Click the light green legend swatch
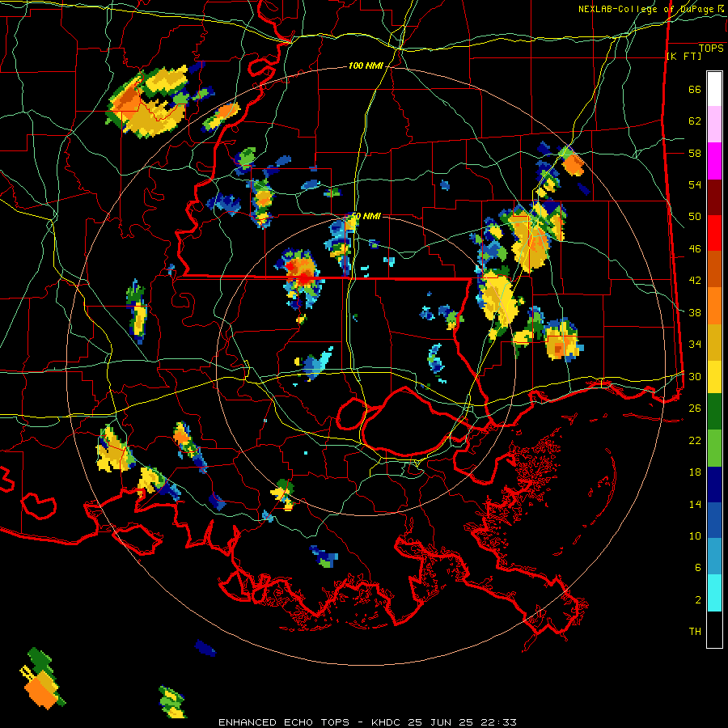 714,447
